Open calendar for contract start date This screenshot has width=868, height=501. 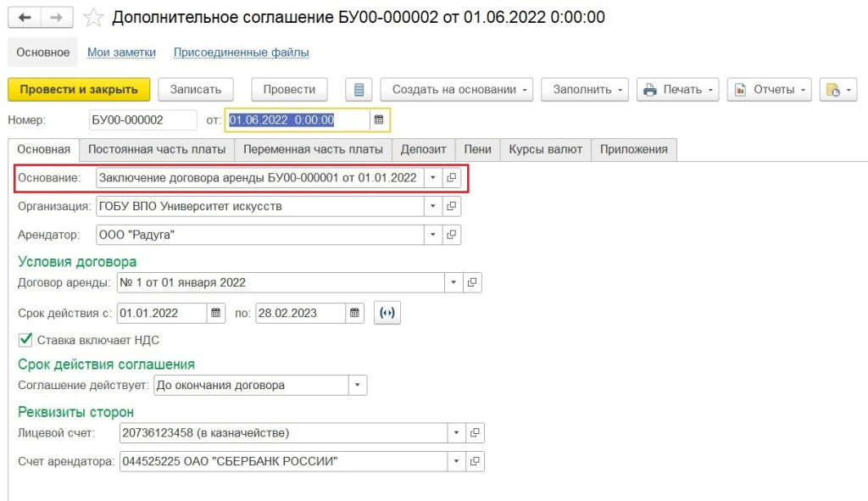click(218, 313)
